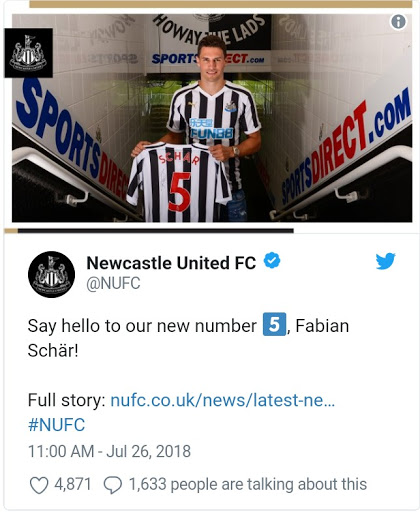Click the gold bar above the photo
Image resolution: width=420 pixels, height=512 pixels.
[221, 4]
